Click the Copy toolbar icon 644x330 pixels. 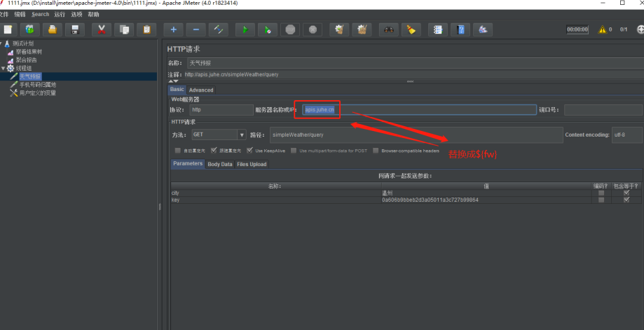124,29
